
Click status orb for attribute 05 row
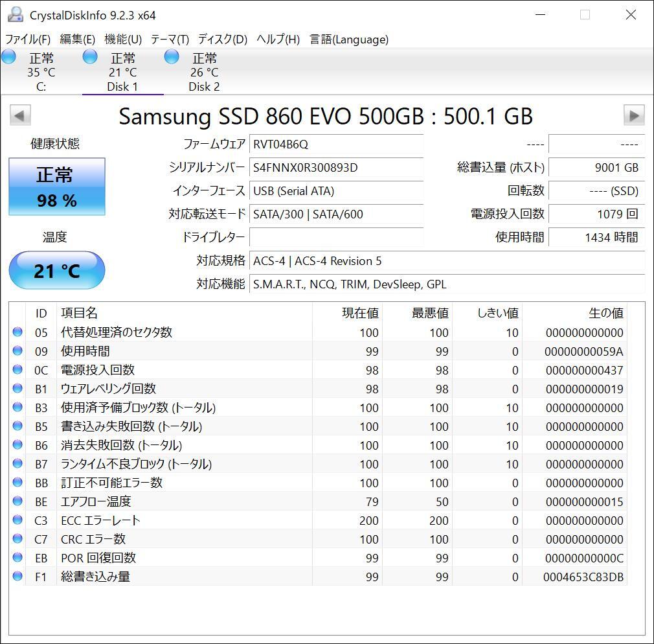[x=17, y=332]
